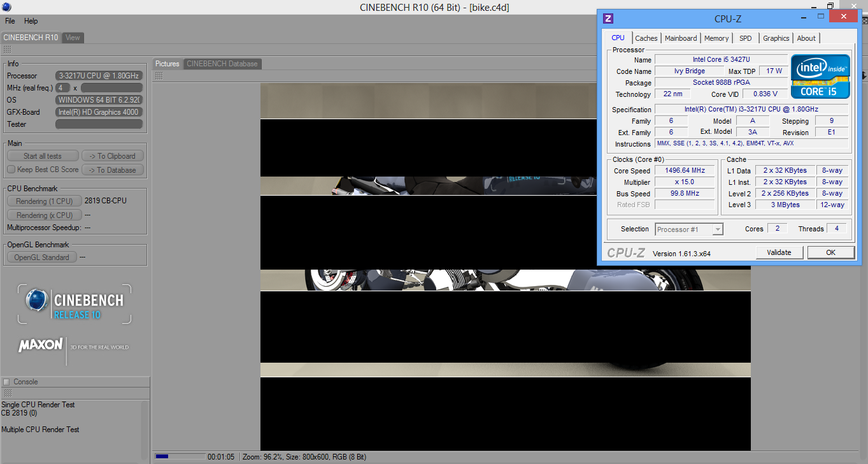Image resolution: width=868 pixels, height=464 pixels.
Task: Open the Help menu
Action: pyautogui.click(x=31, y=21)
